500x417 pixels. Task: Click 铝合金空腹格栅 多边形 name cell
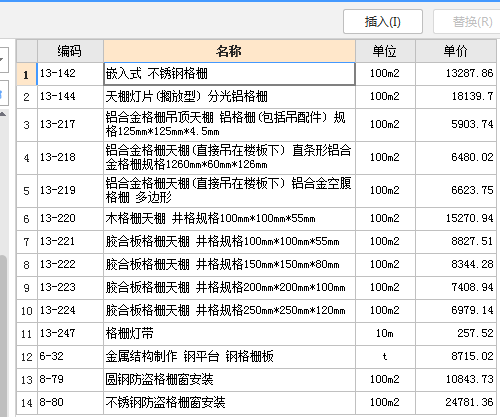(229, 191)
